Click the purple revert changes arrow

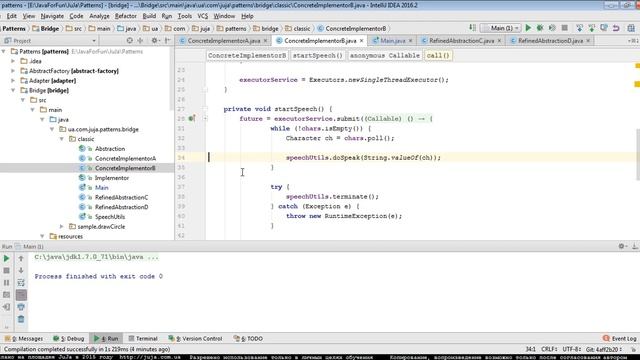click(x=616, y=28)
